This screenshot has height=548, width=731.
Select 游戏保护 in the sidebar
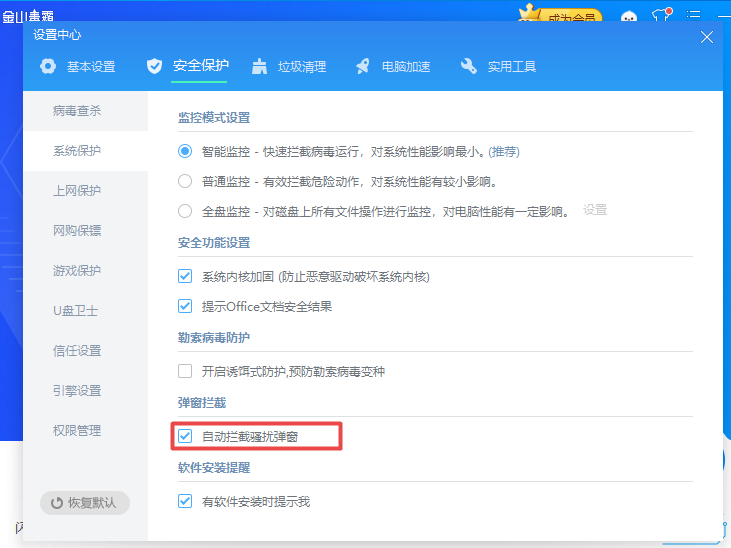(x=85, y=271)
